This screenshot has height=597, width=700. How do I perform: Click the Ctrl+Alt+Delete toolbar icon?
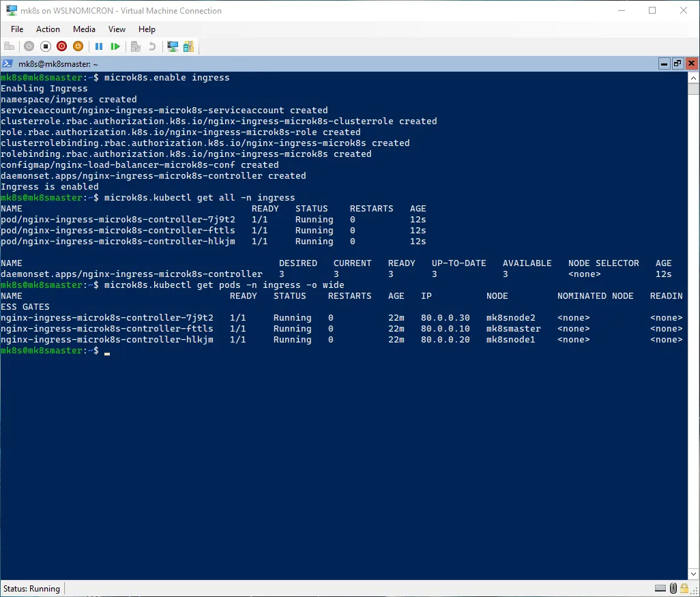tap(10, 46)
